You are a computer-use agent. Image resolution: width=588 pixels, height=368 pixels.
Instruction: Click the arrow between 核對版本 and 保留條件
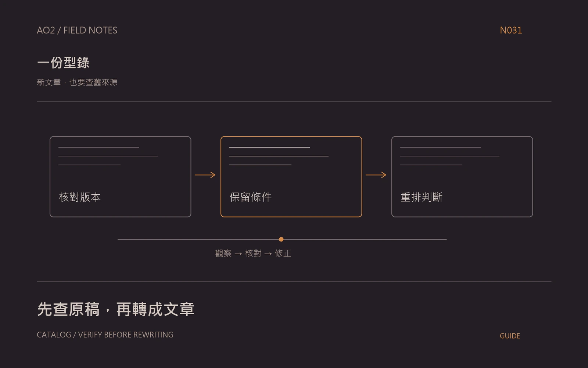pos(205,175)
